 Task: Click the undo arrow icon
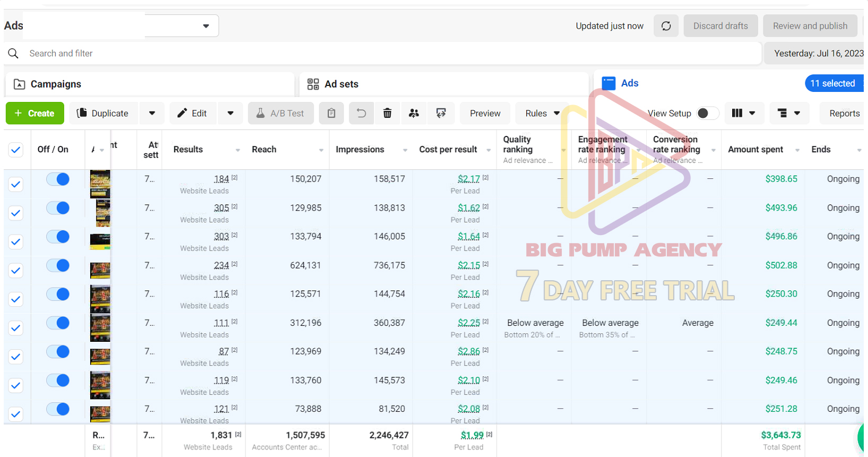coord(361,113)
